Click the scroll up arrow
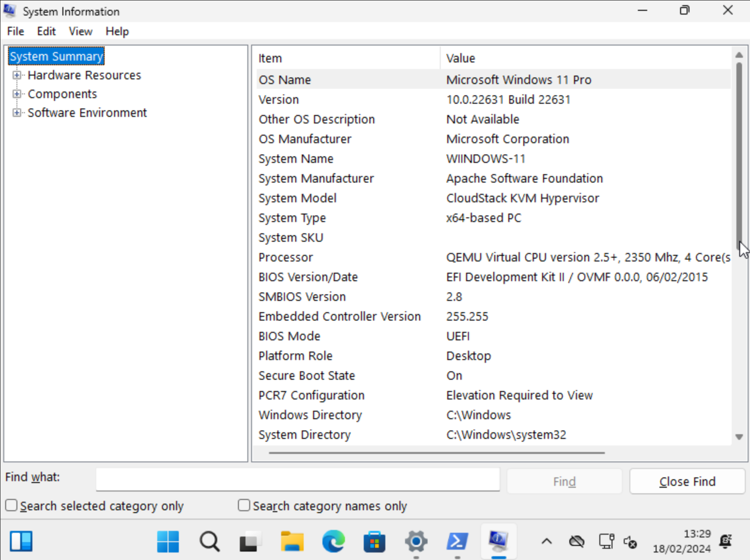Screen dimensions: 750x560 pyautogui.click(x=739, y=55)
